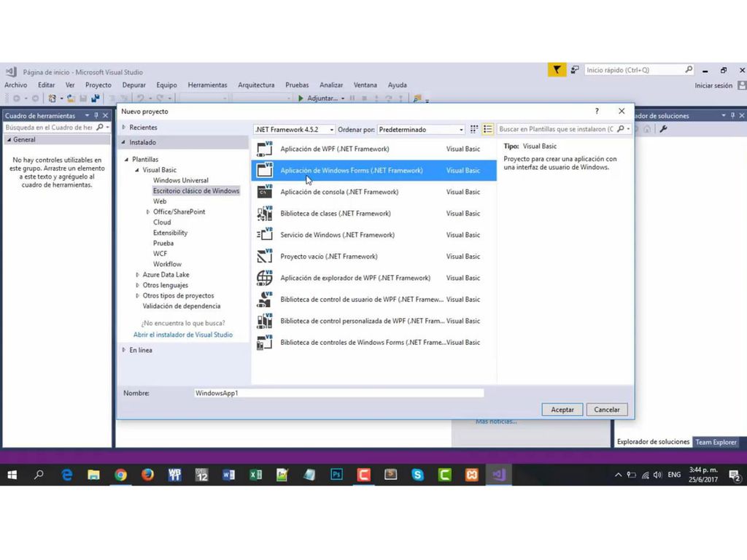Click the Cancelar button

pos(606,410)
